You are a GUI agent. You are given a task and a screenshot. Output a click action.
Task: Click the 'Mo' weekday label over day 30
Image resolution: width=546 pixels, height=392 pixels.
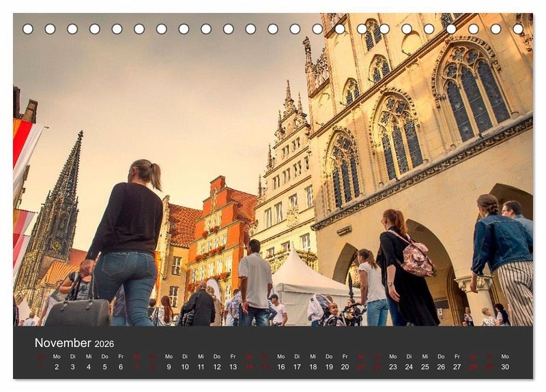[x=505, y=357]
